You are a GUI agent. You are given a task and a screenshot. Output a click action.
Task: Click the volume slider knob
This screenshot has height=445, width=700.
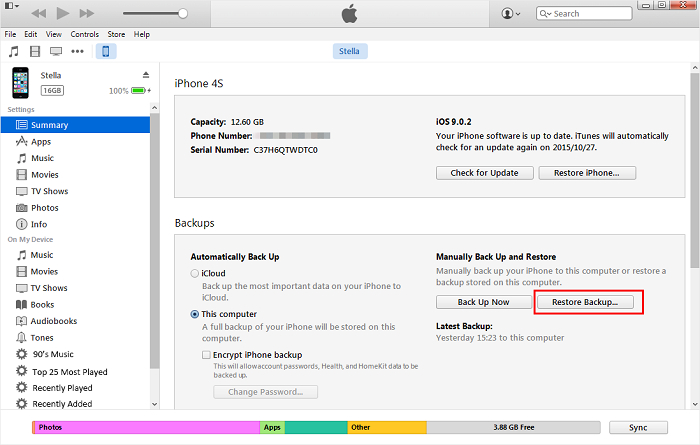pos(183,13)
